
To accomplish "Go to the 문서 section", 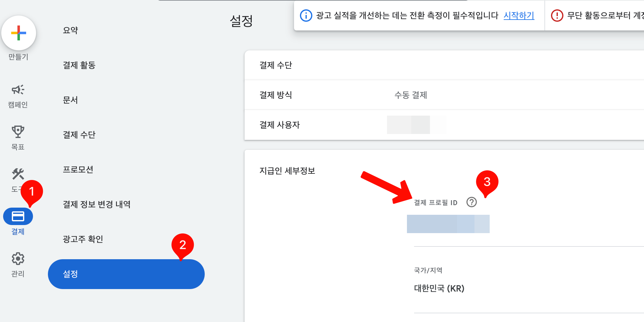I will [70, 100].
